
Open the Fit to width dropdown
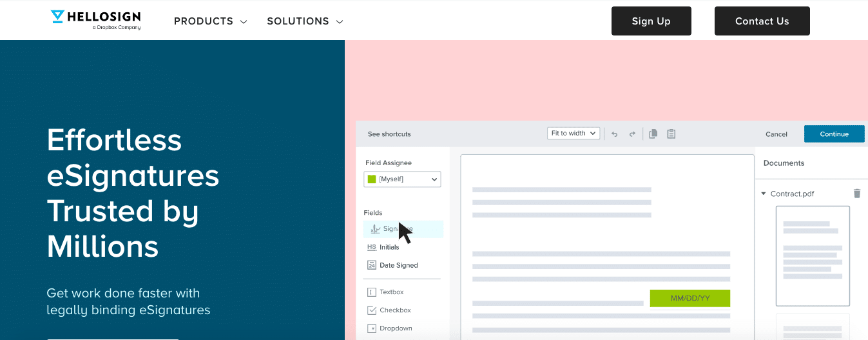pos(574,134)
